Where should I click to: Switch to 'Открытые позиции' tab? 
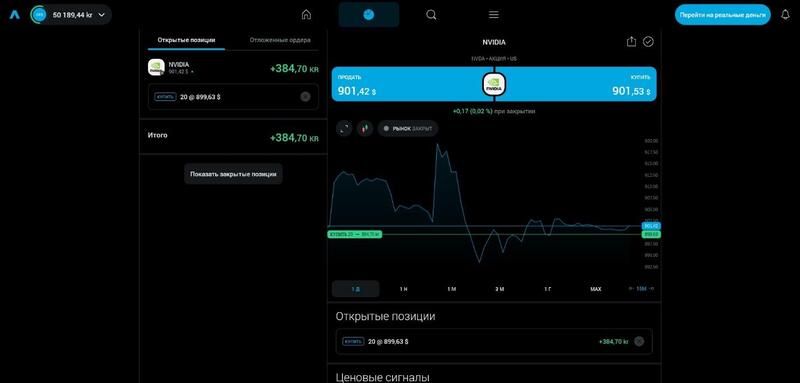pyautogui.click(x=186, y=40)
